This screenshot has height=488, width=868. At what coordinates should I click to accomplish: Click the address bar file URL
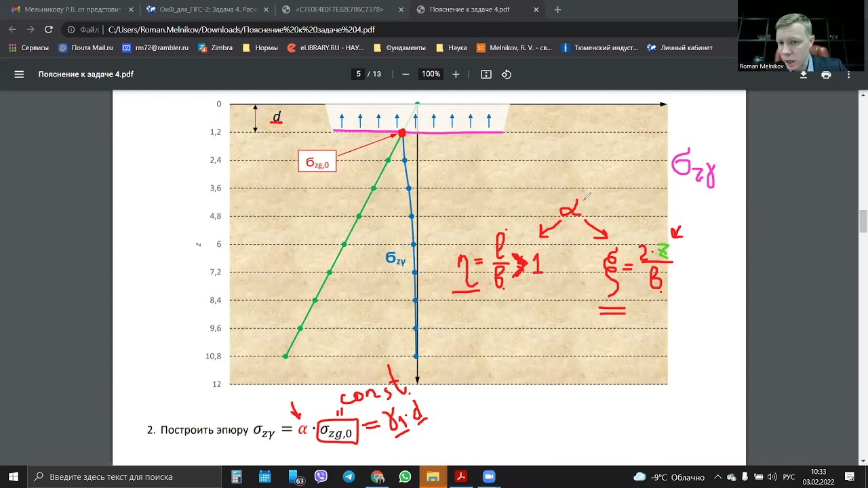coord(241,30)
